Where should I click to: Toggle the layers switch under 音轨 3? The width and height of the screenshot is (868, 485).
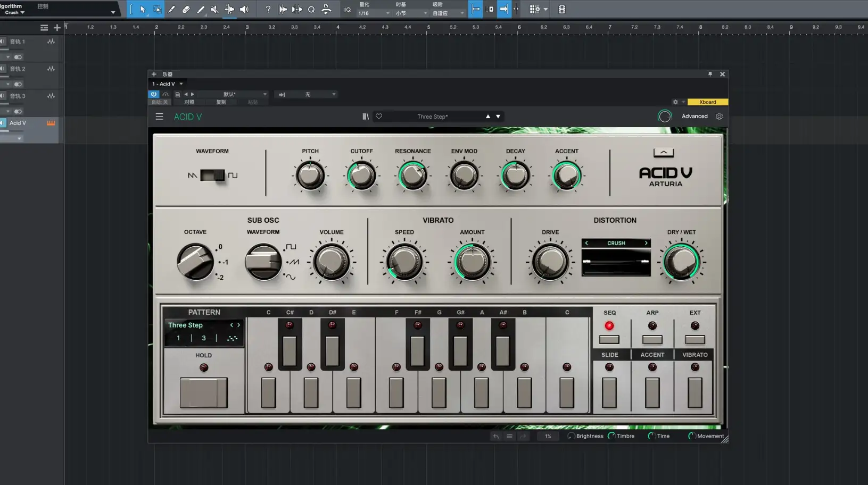tap(18, 112)
